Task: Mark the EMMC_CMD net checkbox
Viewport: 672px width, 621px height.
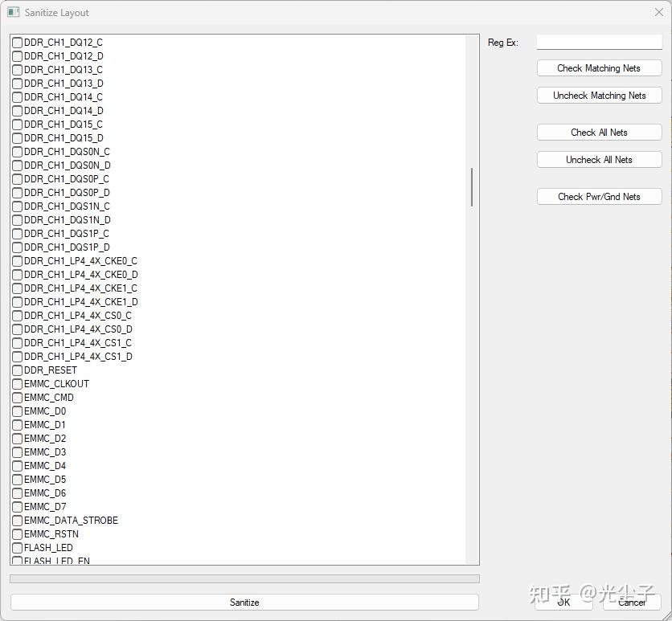Action: click(x=17, y=398)
